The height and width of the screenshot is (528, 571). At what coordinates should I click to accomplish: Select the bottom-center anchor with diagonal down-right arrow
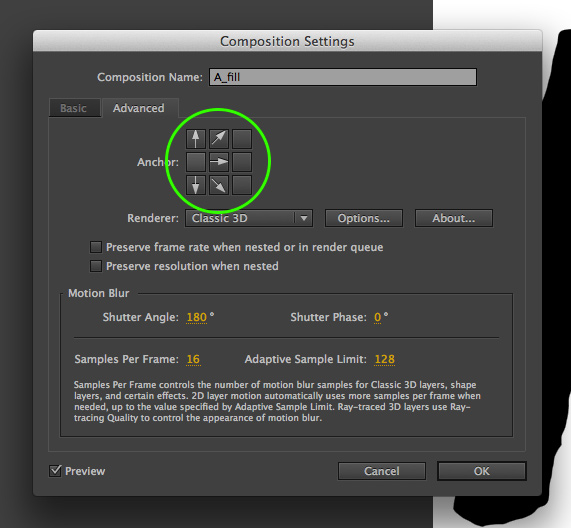(219, 185)
